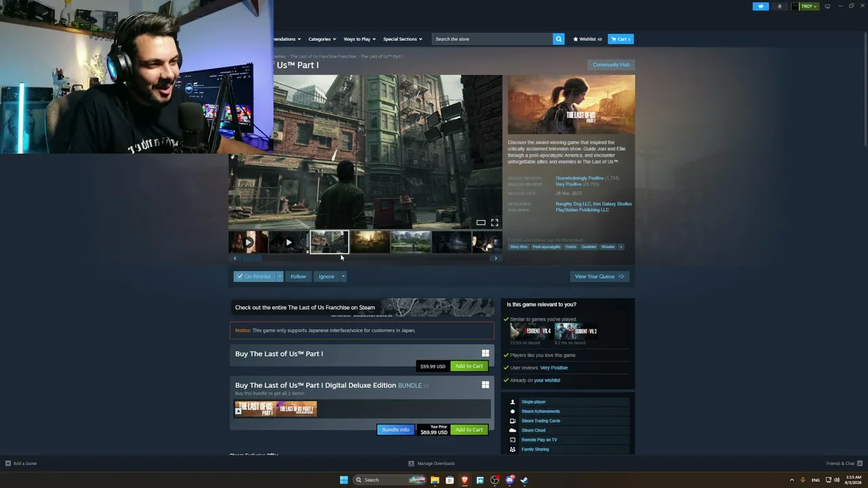Open the PlayStation Publishing LLC publisher link
The width and height of the screenshot is (868, 488).
click(582, 210)
